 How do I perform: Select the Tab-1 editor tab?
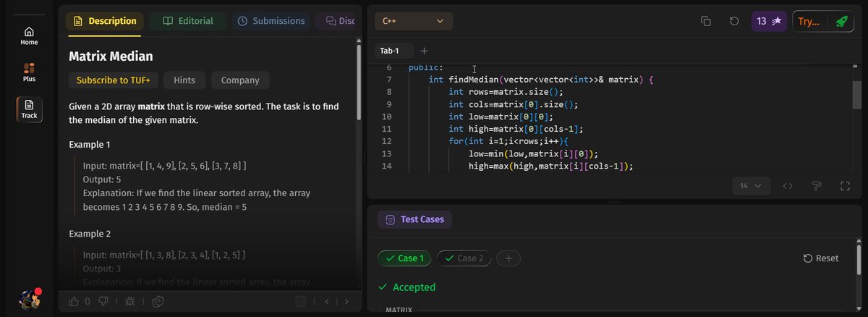point(394,51)
